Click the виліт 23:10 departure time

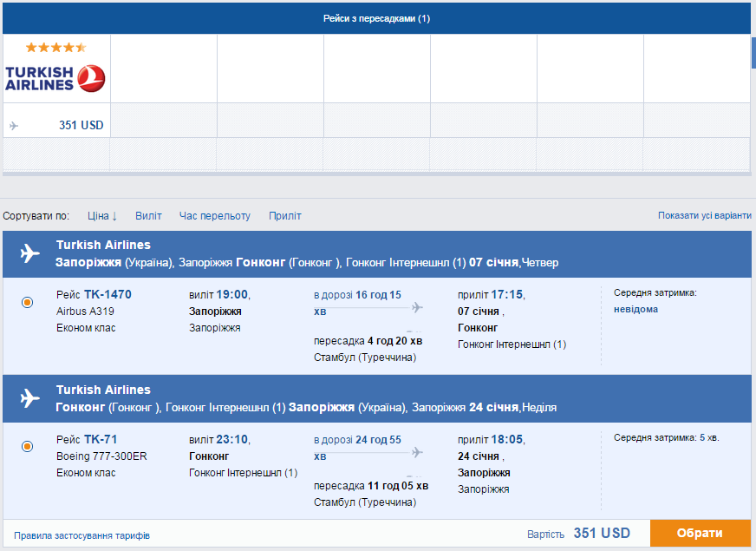pyautogui.click(x=219, y=440)
